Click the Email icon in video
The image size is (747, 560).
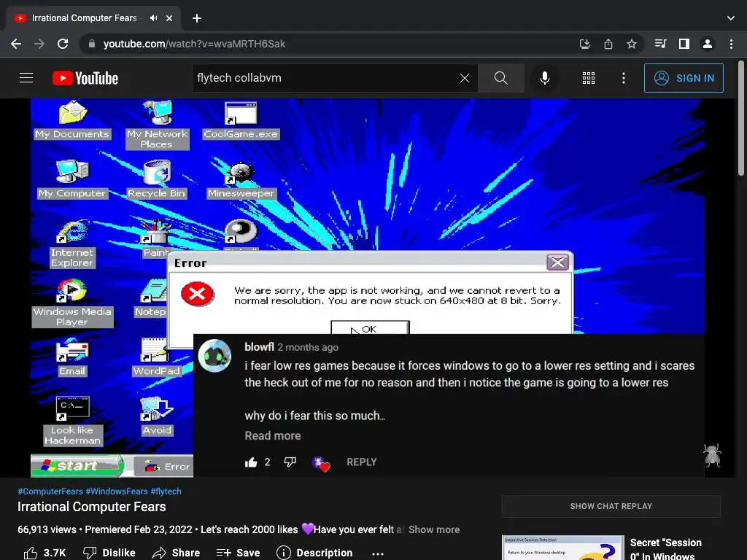[72, 357]
